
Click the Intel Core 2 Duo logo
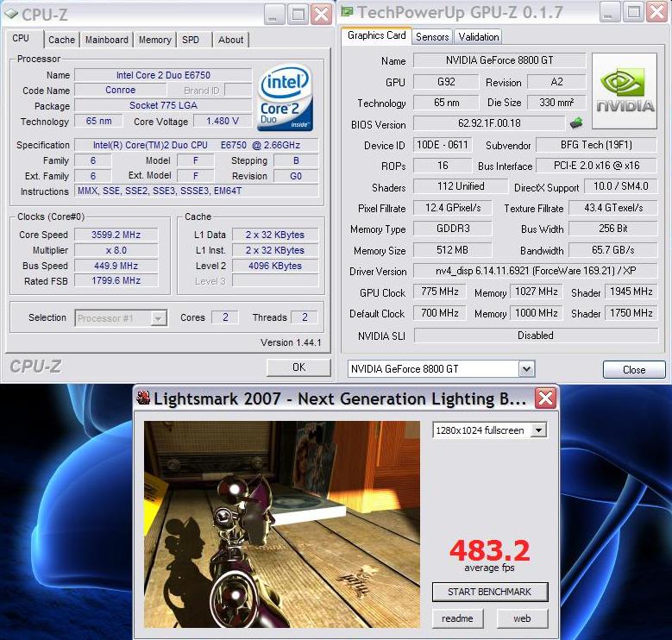pos(285,97)
